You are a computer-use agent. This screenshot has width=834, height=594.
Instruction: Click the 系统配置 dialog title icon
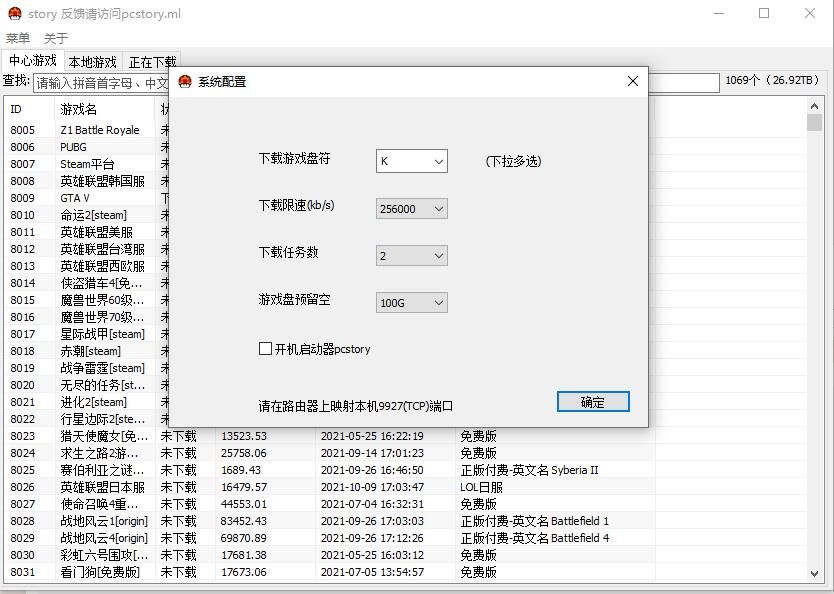(x=185, y=82)
